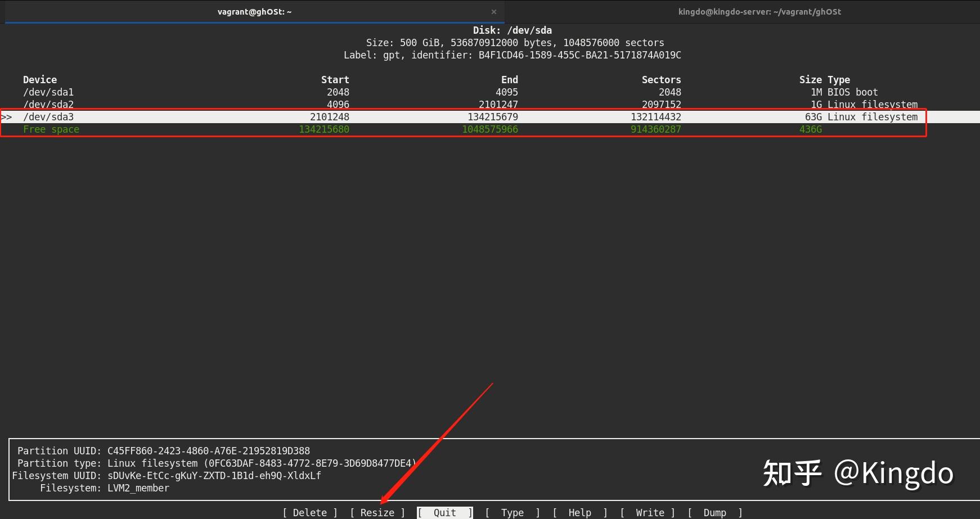Click the Partition type line
This screenshot has width=980, height=519.
(x=217, y=463)
